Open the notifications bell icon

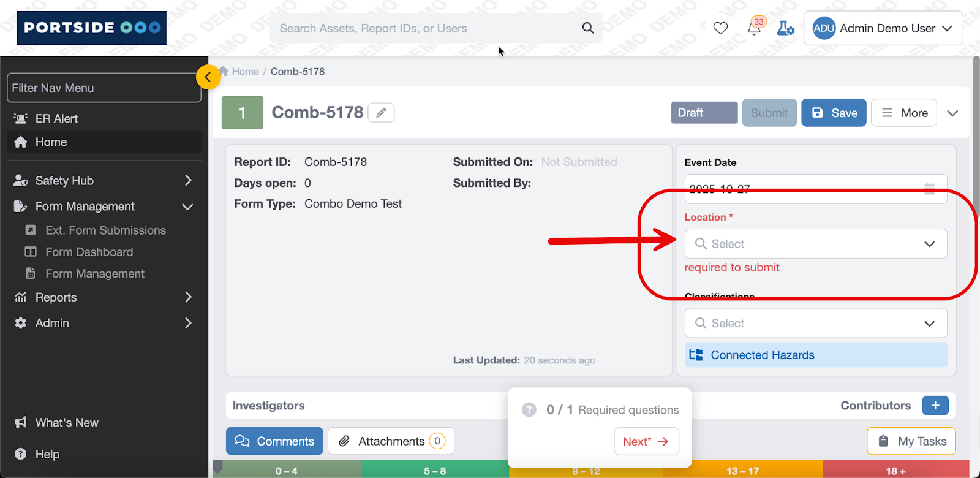tap(755, 28)
